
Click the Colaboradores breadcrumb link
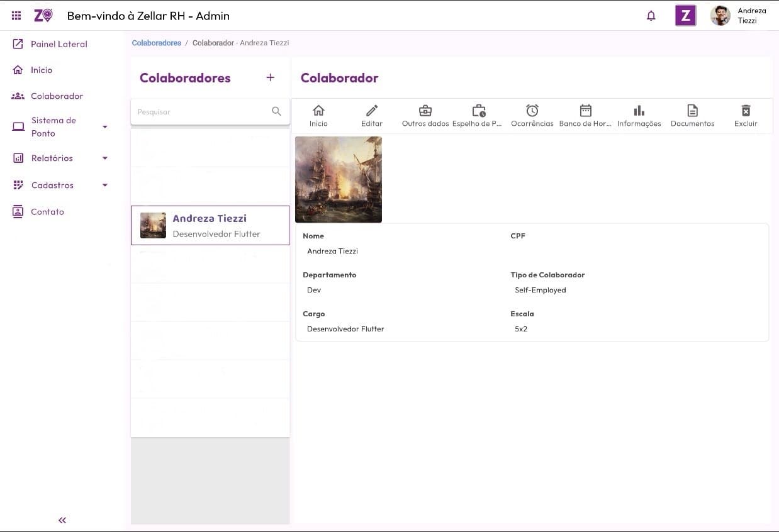click(x=156, y=43)
